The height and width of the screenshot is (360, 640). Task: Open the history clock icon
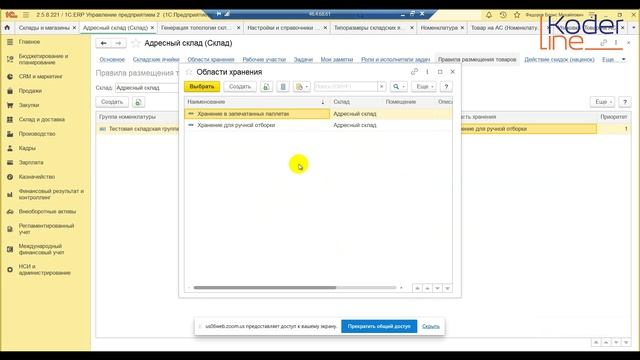[x=503, y=15]
